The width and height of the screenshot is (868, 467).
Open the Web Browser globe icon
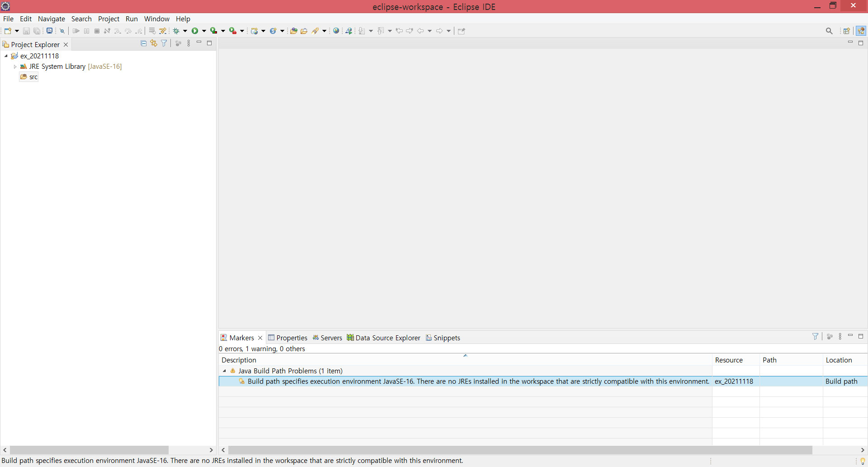[336, 31]
